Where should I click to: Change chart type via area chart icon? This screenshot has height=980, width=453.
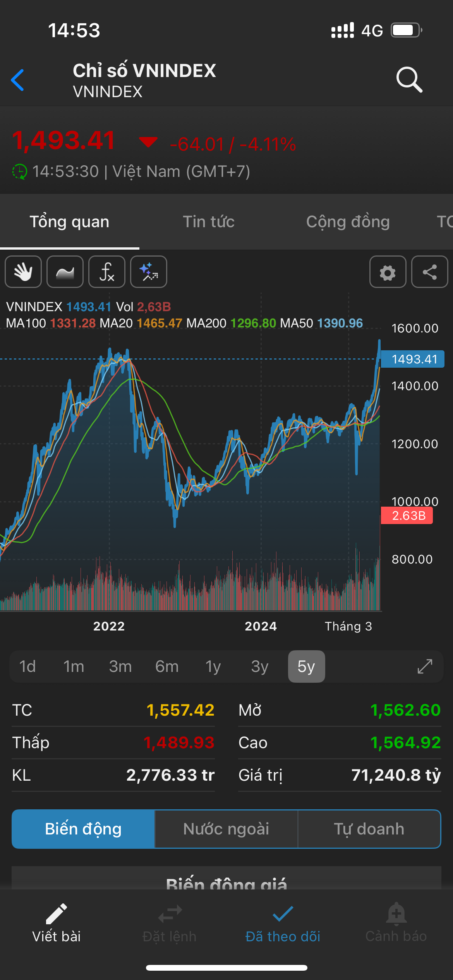coord(65,272)
